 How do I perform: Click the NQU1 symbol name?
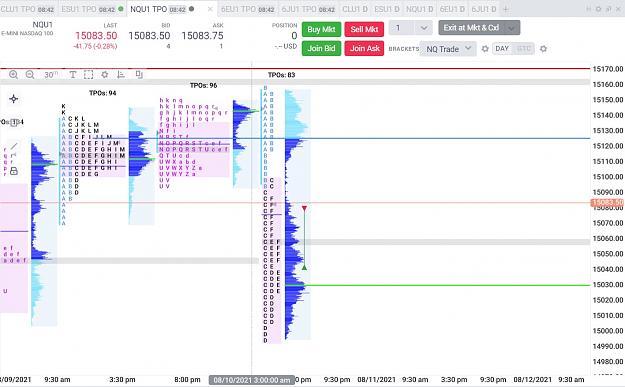coord(42,25)
